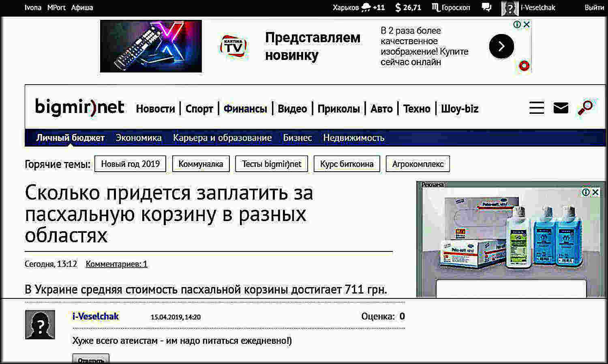
Task: Click the Представляем новинку ad headline
Action: [x=313, y=46]
